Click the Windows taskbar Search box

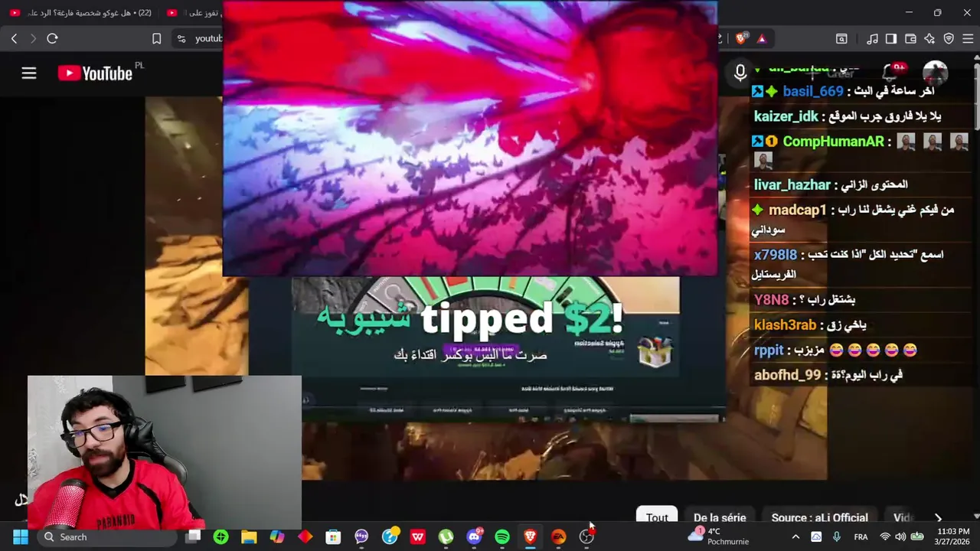[x=107, y=536]
